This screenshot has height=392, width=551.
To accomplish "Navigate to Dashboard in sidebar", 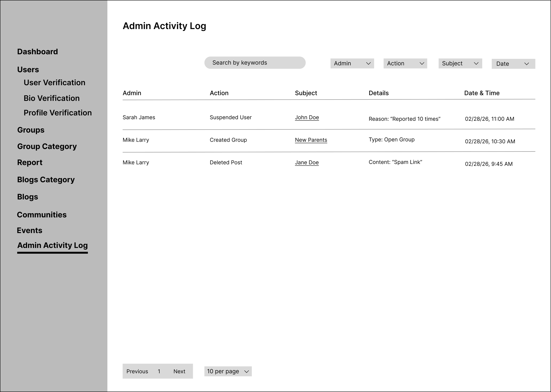I will [37, 52].
